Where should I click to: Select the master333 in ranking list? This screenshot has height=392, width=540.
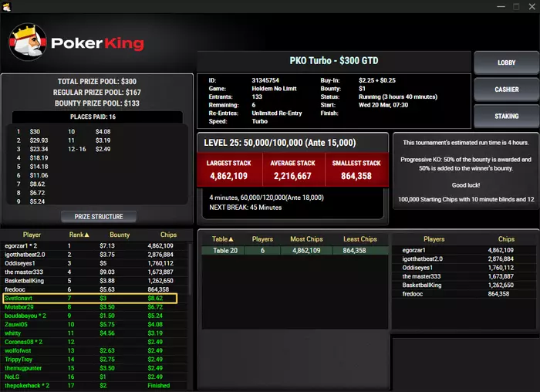[x=95, y=272]
